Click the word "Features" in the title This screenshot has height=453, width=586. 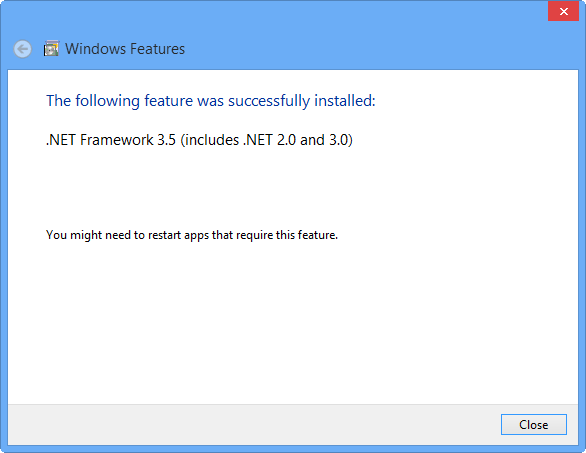pos(157,49)
